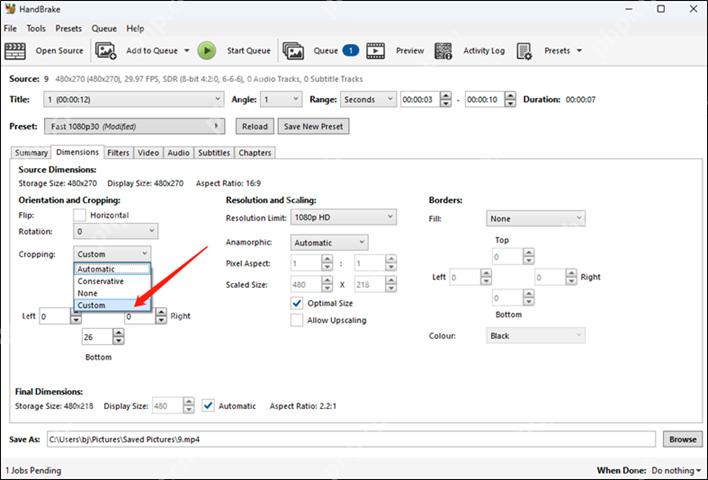Expand the Fast 1080p30 preset selector

point(134,126)
